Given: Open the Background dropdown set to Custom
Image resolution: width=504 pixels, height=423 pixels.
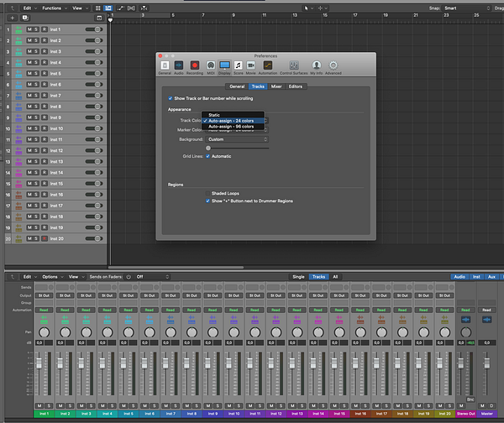Looking at the screenshot, I should [237, 139].
